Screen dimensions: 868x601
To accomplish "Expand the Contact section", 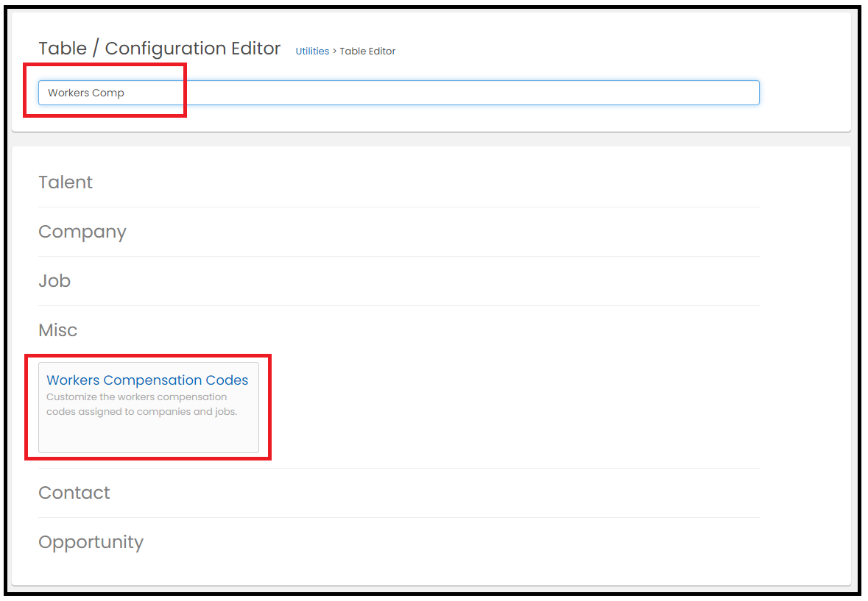I will click(x=74, y=493).
